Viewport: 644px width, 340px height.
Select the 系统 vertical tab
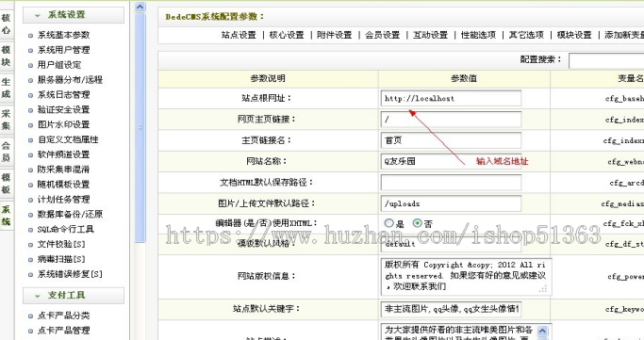coord(7,216)
